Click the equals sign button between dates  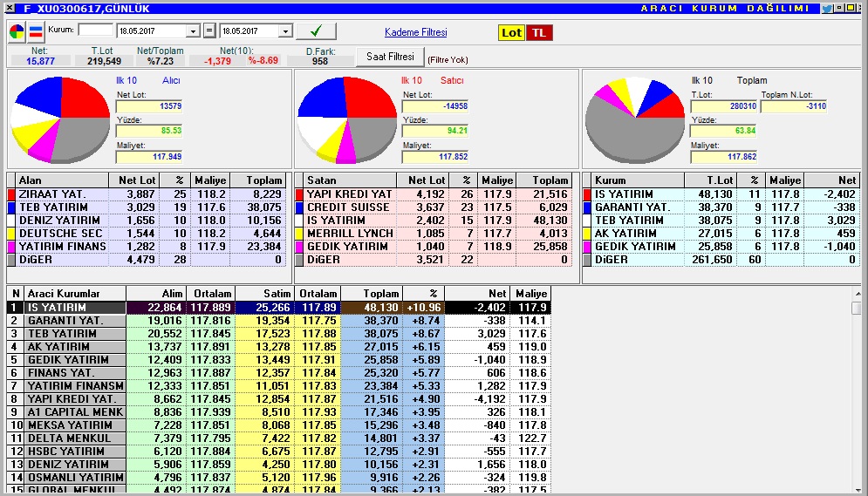click(209, 31)
